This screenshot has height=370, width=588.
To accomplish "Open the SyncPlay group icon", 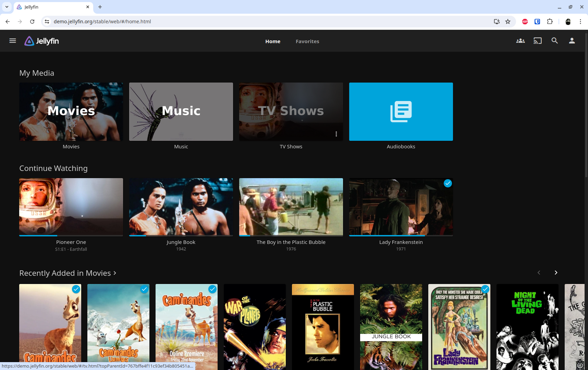I will coord(520,41).
